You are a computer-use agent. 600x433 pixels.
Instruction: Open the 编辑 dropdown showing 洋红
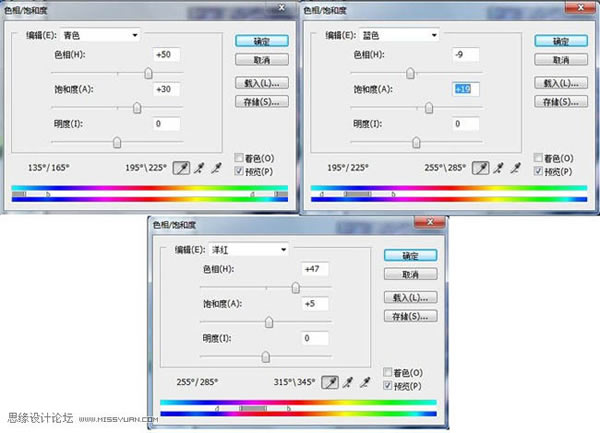(x=249, y=250)
